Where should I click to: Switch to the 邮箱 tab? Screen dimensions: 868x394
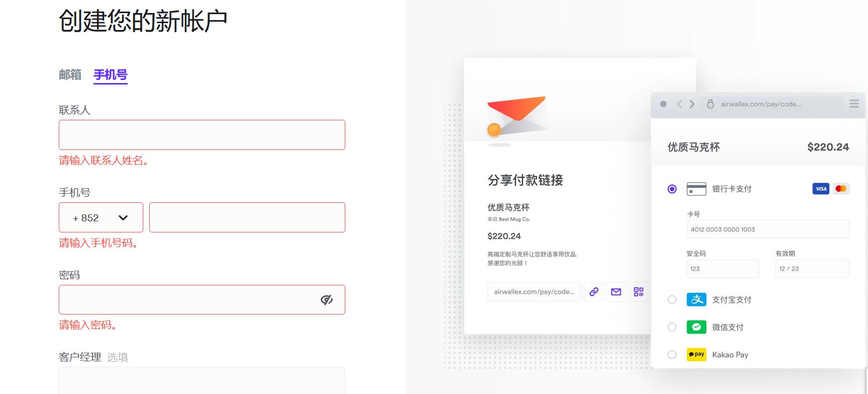(70, 74)
